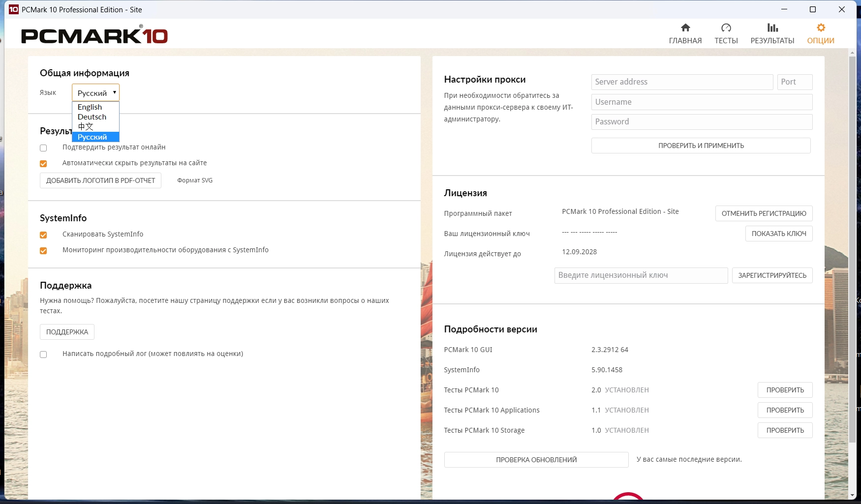861x504 pixels.
Task: Click ПРОВЕРИТЬ И ПРИМЕНИТЬ proxy button
Action: [701, 146]
